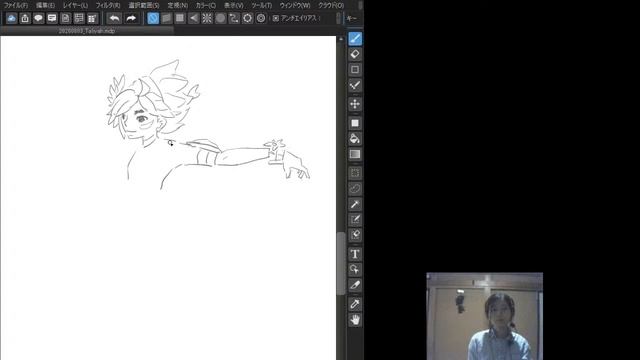Select the Operation tool
This screenshot has height=360, width=640.
tap(355, 269)
